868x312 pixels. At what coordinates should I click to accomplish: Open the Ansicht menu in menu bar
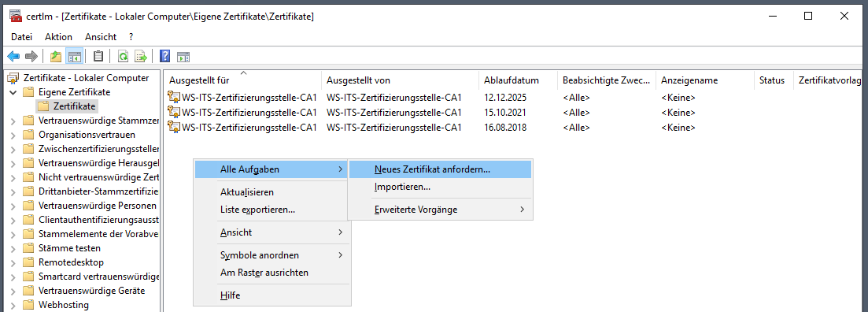(101, 37)
